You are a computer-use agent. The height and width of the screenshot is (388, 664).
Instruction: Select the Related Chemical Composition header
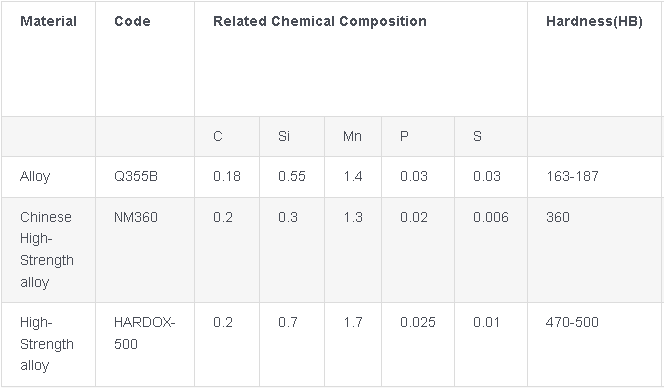click(x=320, y=21)
